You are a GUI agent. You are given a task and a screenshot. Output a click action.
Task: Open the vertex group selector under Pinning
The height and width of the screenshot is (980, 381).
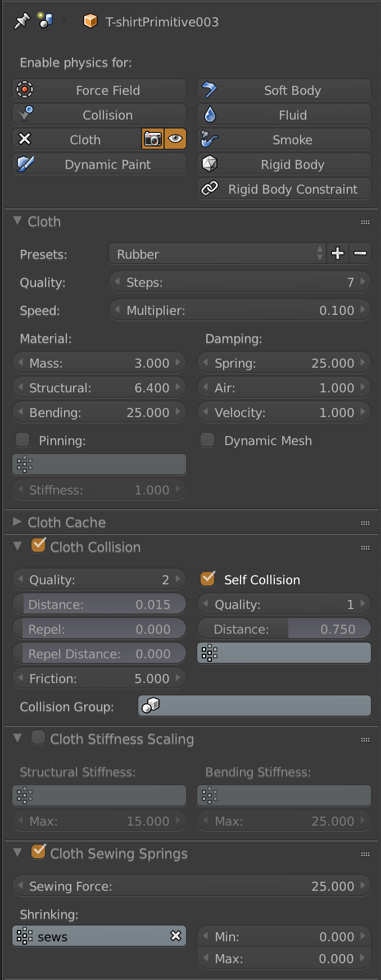[x=99, y=464]
